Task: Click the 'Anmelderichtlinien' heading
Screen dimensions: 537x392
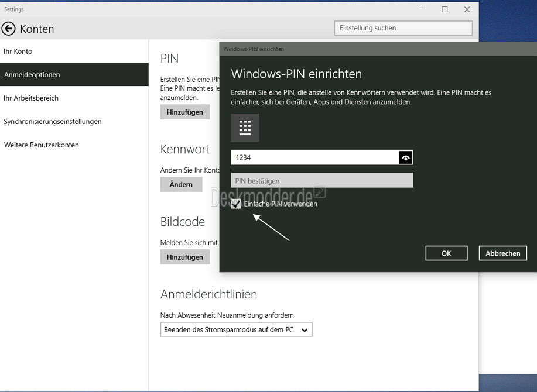Action: [x=208, y=294]
